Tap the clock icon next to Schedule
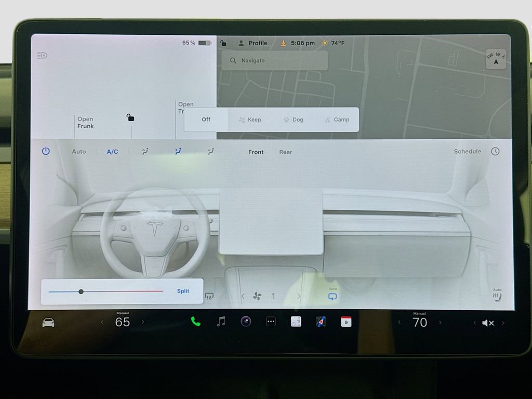The width and height of the screenshot is (532, 399). click(x=495, y=151)
